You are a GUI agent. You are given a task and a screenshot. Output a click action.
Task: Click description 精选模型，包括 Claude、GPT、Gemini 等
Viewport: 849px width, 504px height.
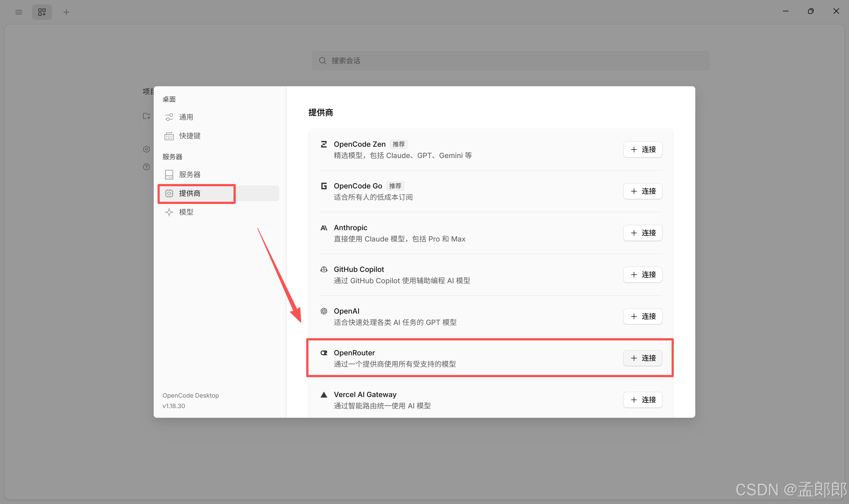pyautogui.click(x=403, y=156)
